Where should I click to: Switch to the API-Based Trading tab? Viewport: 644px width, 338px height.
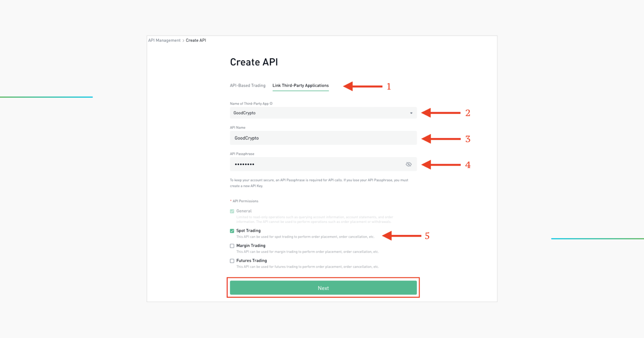248,86
